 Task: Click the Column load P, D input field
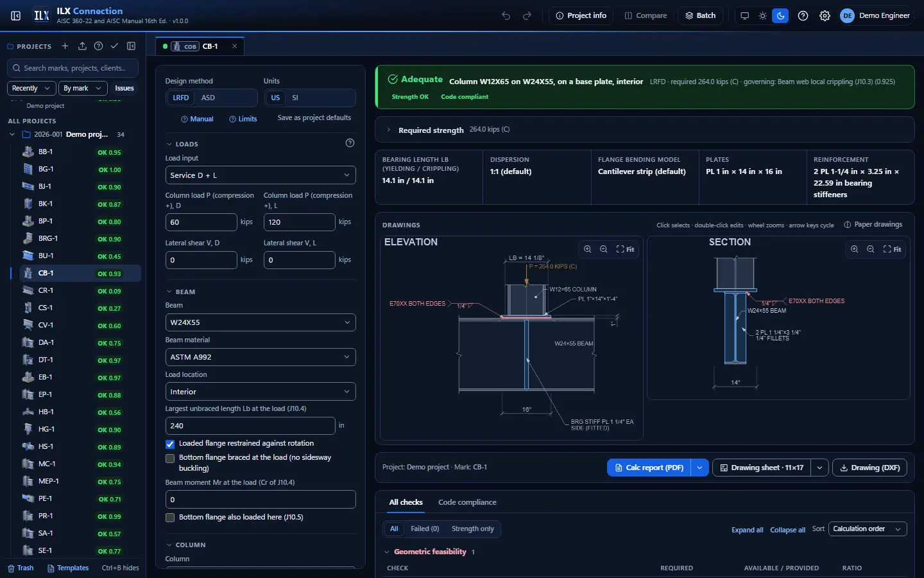201,222
